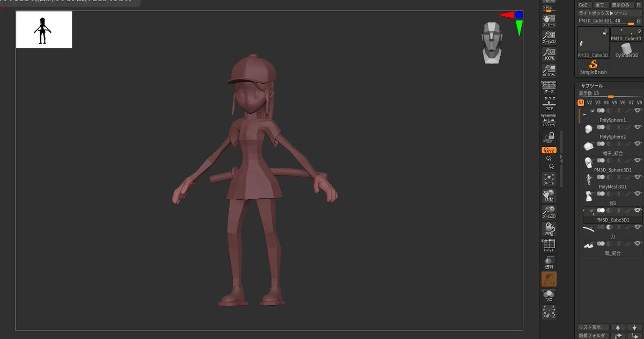Select the Rotate (回転) navigation icon
The width and height of the screenshot is (644, 339).
[x=549, y=229]
